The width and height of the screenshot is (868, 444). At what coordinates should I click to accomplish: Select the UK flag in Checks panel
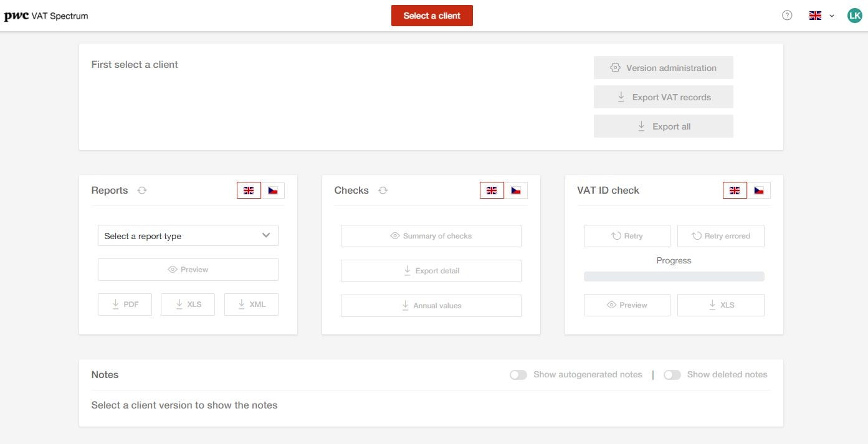tap(492, 191)
